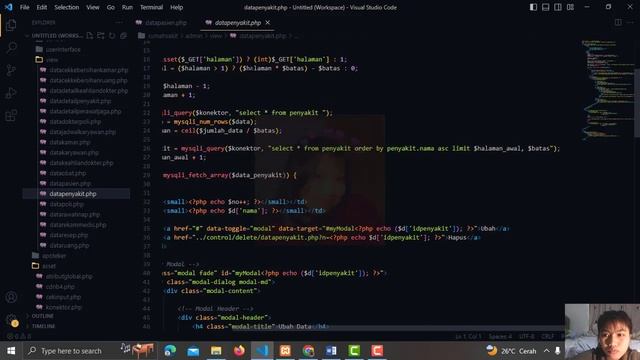
Task: Open the Terminal menu
Action: (x=151, y=7)
